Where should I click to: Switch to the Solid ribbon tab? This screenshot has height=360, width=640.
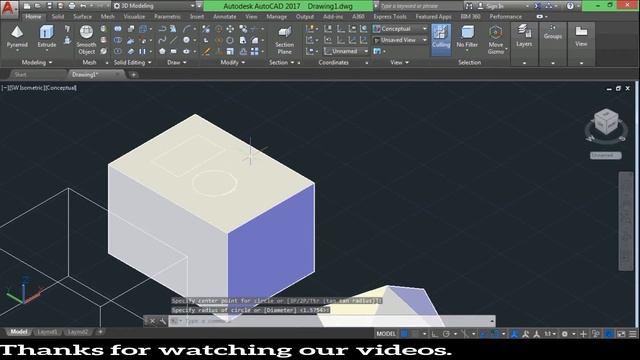(x=58, y=17)
